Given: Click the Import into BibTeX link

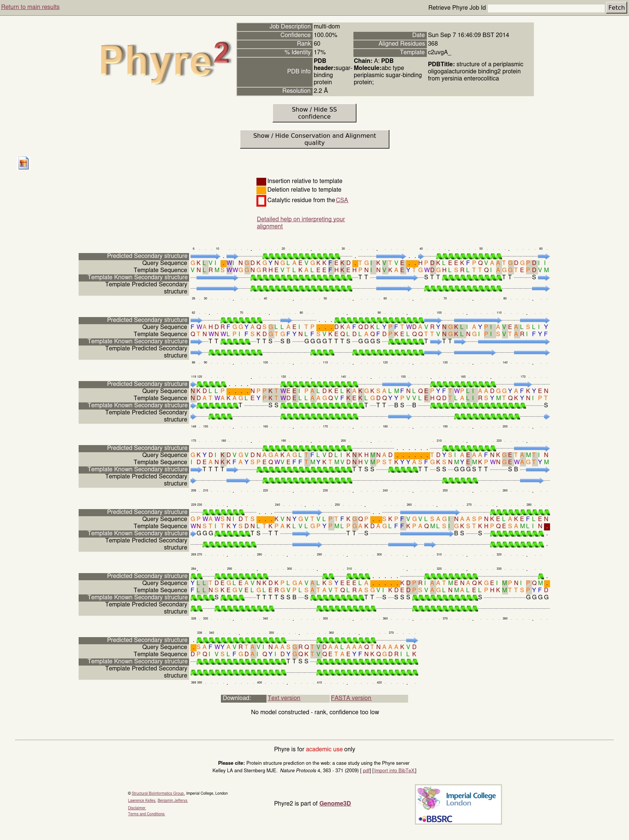Looking at the screenshot, I should pos(394,770).
